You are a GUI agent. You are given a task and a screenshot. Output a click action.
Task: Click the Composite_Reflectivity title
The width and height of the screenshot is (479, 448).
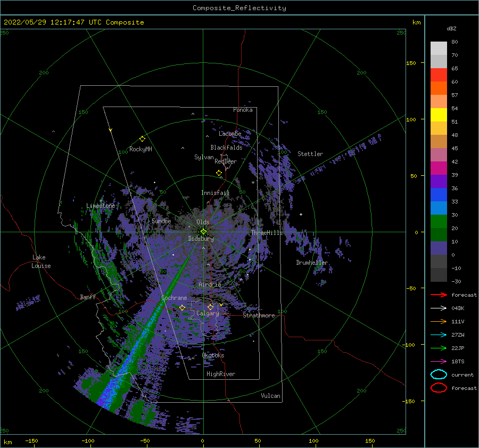(x=240, y=8)
